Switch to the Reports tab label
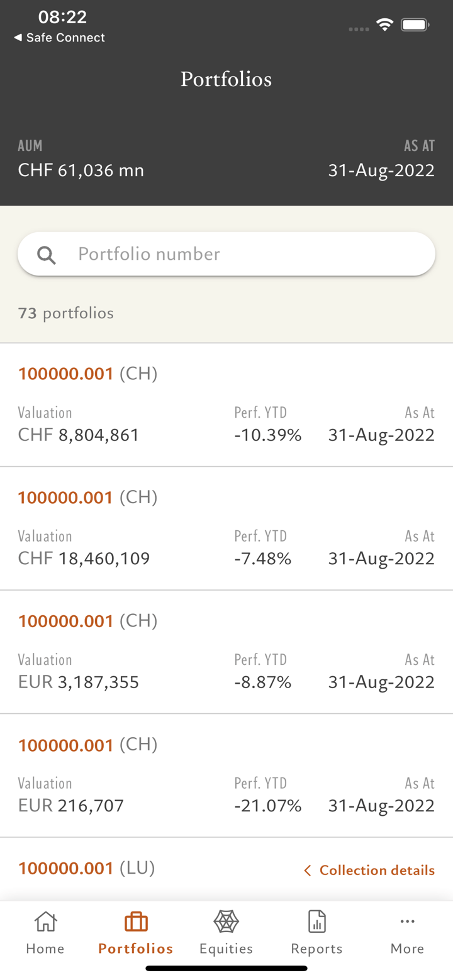 [x=316, y=949]
